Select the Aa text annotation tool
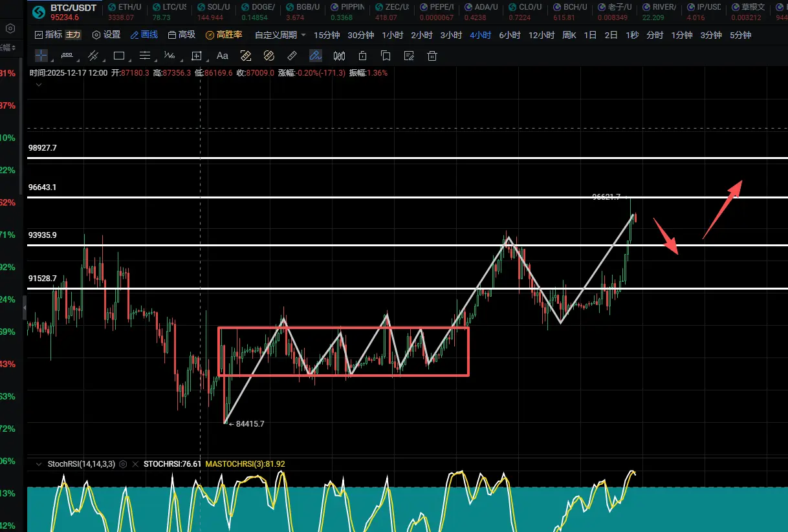Screen dimensions: 788x532 [x=223, y=56]
